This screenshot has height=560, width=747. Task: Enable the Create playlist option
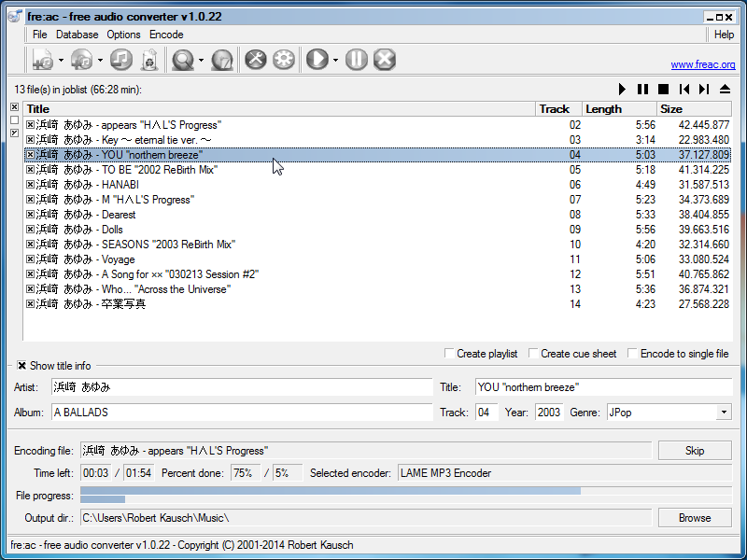click(x=450, y=354)
